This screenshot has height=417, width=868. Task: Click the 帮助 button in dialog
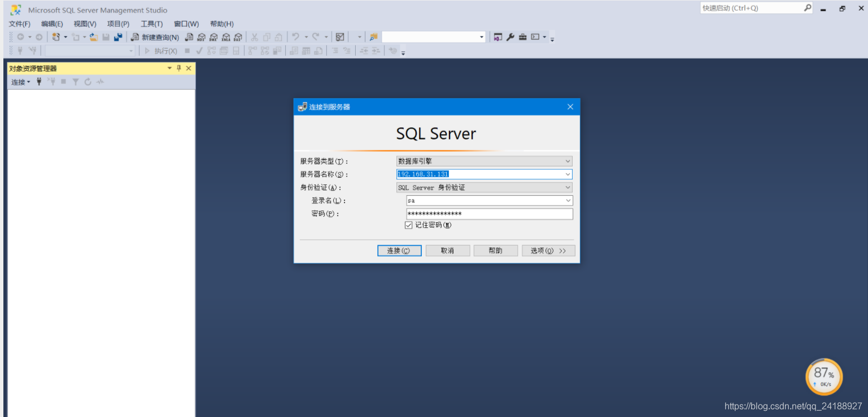496,251
